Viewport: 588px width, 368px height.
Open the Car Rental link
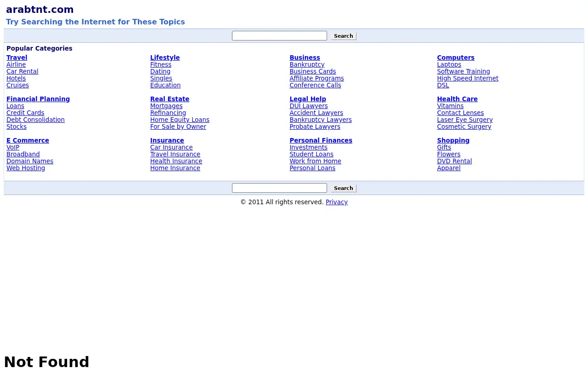(23, 71)
